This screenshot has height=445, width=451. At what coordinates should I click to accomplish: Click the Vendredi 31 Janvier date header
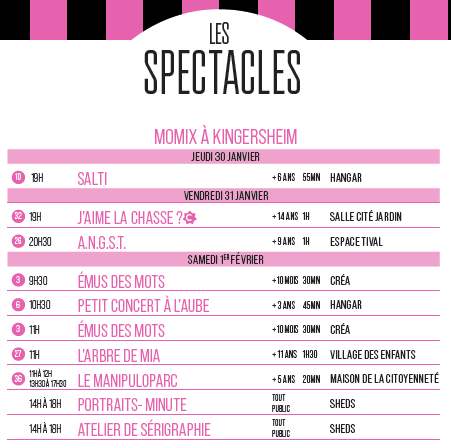(x=224, y=195)
